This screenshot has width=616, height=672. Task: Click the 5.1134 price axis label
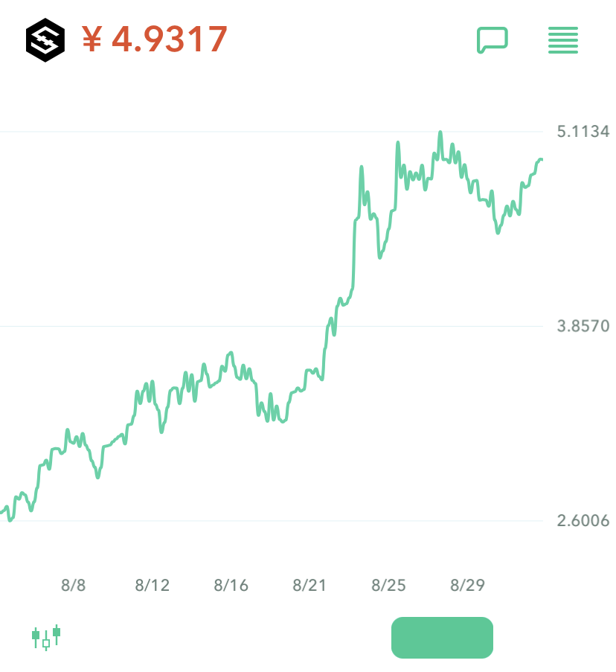pyautogui.click(x=583, y=132)
